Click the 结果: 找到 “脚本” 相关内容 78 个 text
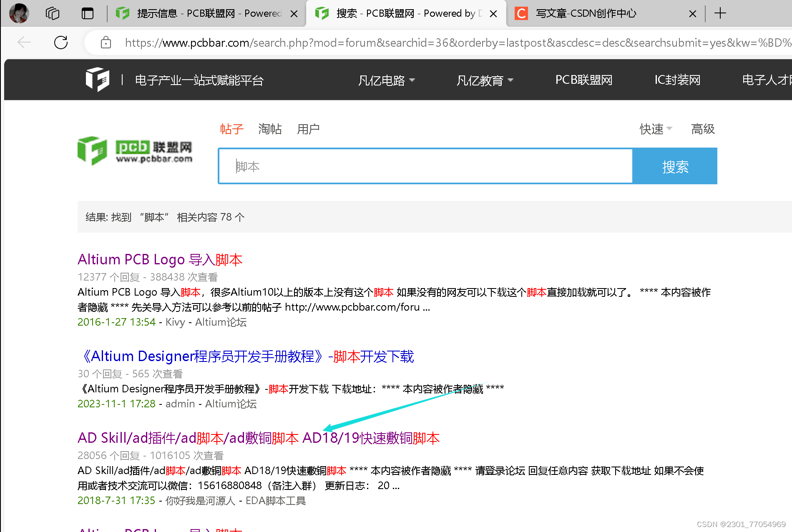 click(x=165, y=217)
